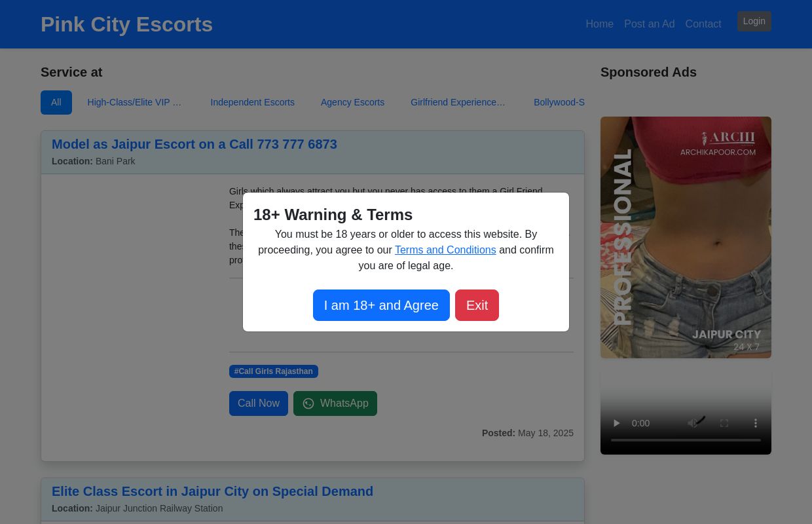Open the Contact menu link
Image resolution: width=812 pixels, height=524 pixels.
pos(703,24)
